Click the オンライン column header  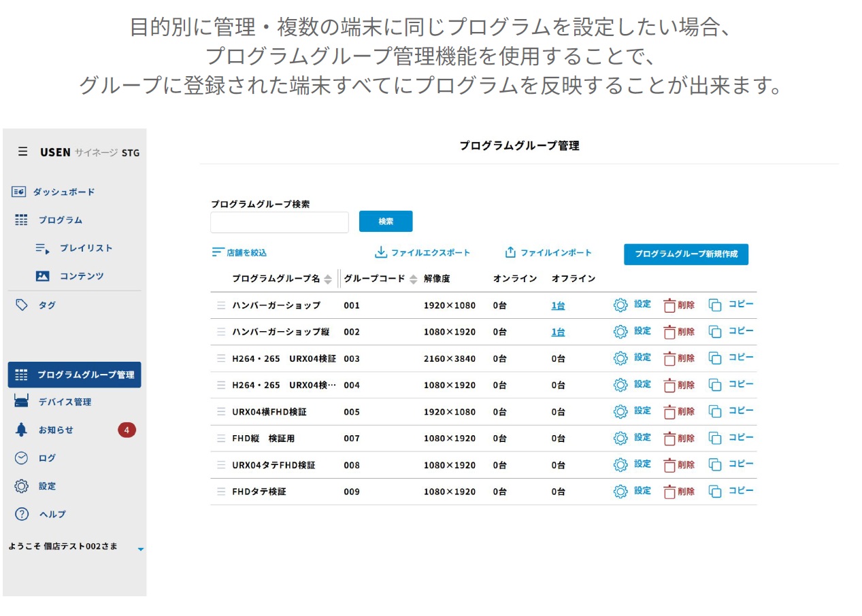click(x=515, y=279)
